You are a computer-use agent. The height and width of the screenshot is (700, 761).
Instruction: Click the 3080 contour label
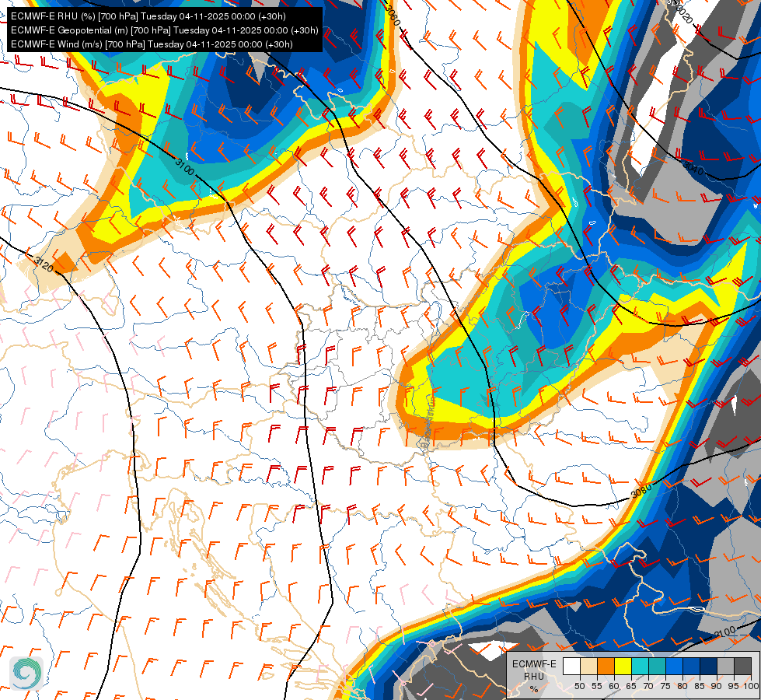(x=641, y=491)
